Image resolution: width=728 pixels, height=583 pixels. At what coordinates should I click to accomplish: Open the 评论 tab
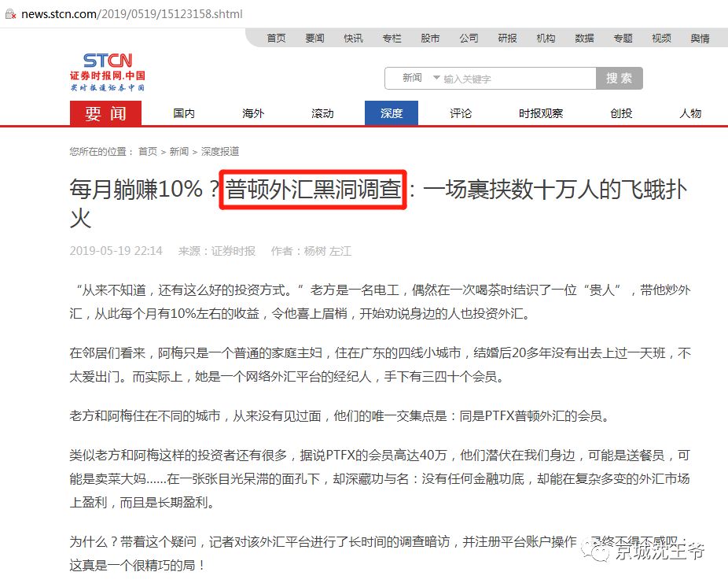coord(461,113)
